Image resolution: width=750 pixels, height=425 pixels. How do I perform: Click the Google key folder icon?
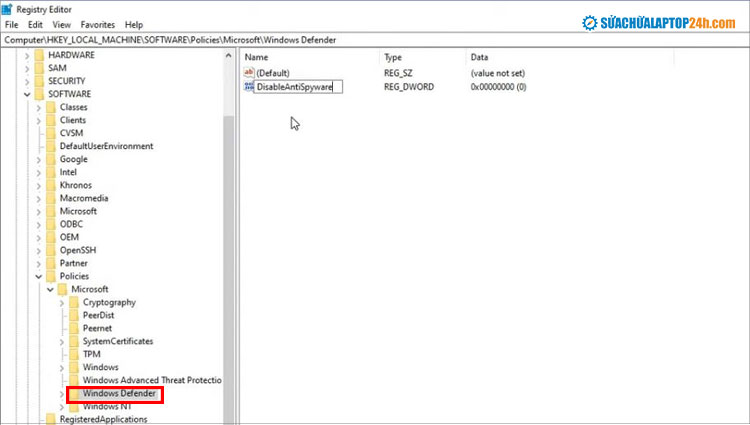click(50, 159)
